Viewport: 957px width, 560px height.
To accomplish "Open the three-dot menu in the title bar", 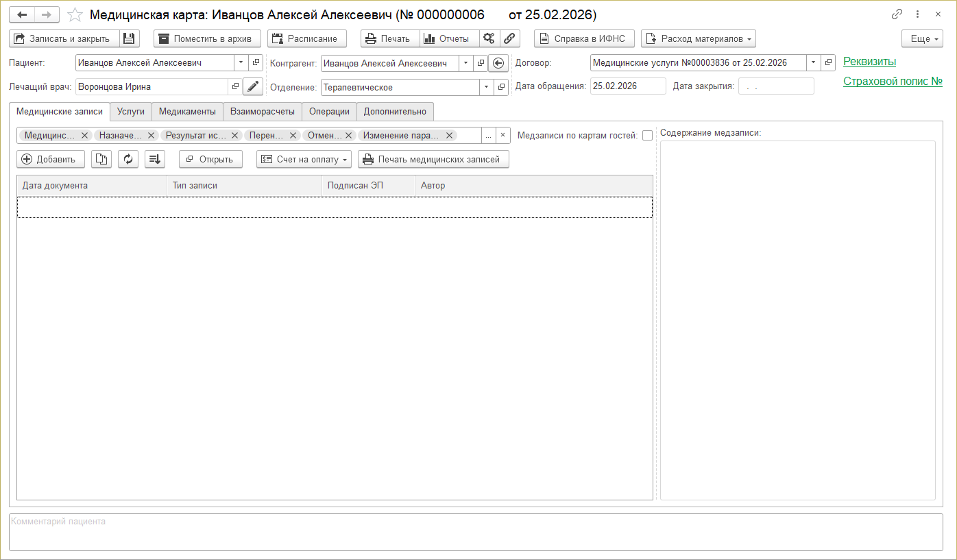I will 917,14.
